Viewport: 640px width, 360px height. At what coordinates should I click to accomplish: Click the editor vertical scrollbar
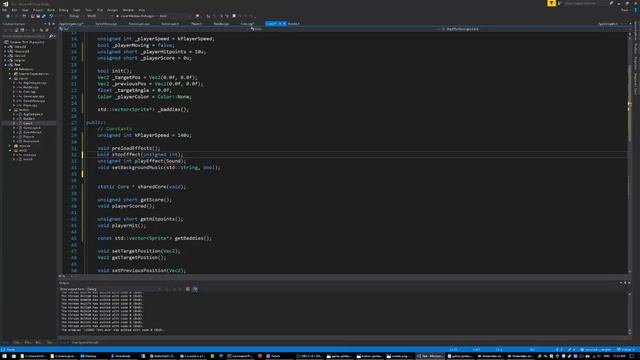630,153
